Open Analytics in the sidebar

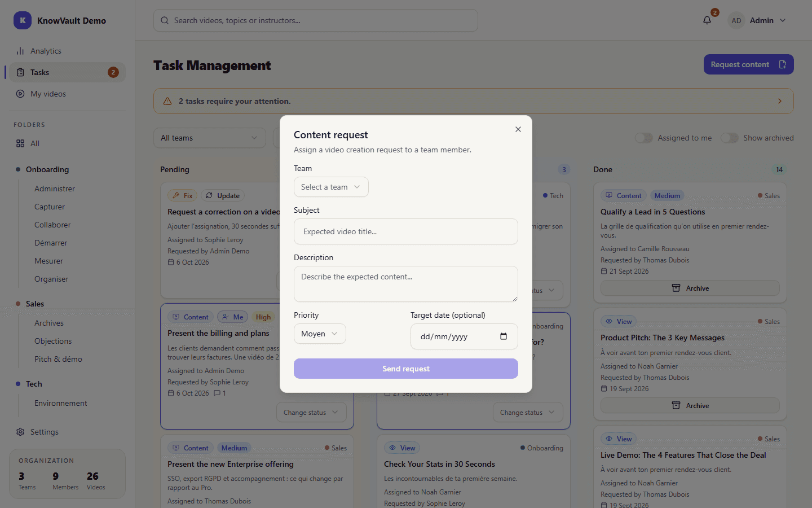click(67, 51)
